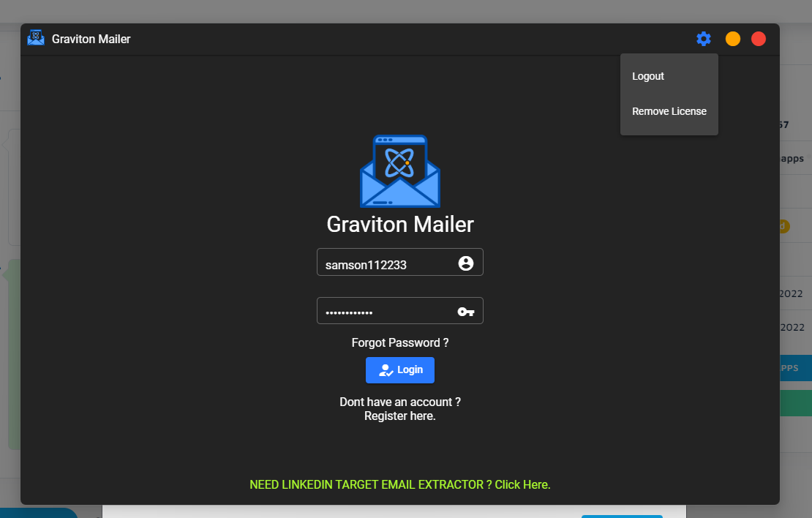Click the large Graviton Mailer envelope logo
Screen dimensions: 812x518
pos(400,171)
